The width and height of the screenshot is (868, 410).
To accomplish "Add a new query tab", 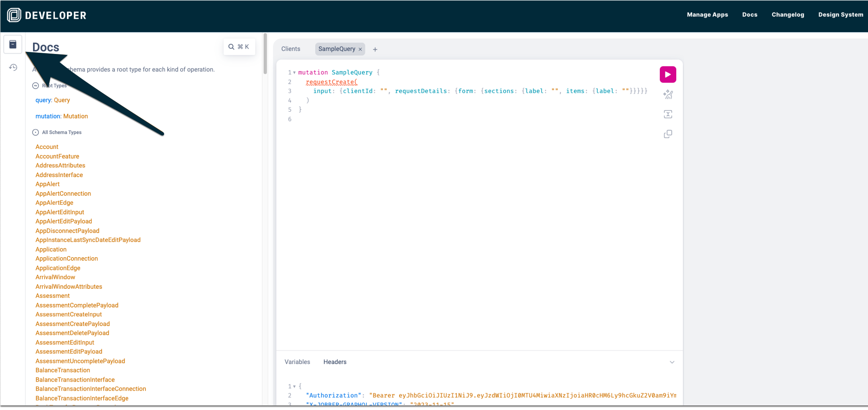I will 375,49.
